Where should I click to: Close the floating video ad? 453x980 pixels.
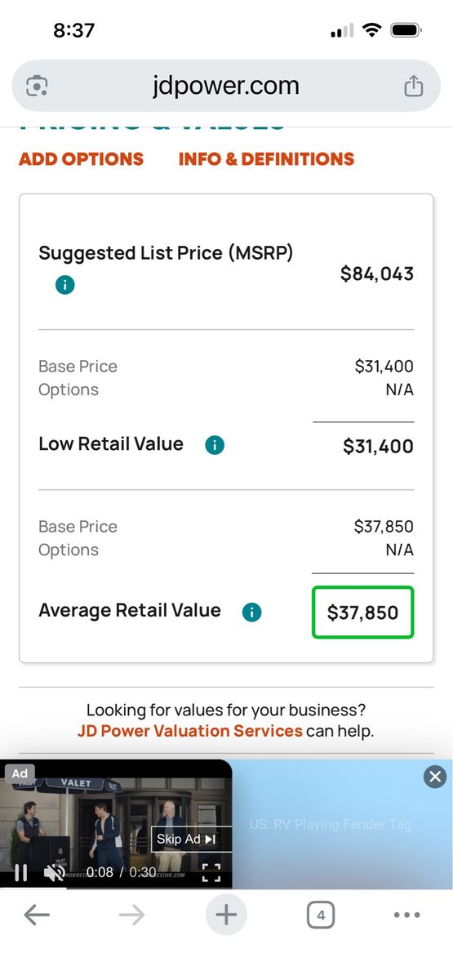[435, 777]
